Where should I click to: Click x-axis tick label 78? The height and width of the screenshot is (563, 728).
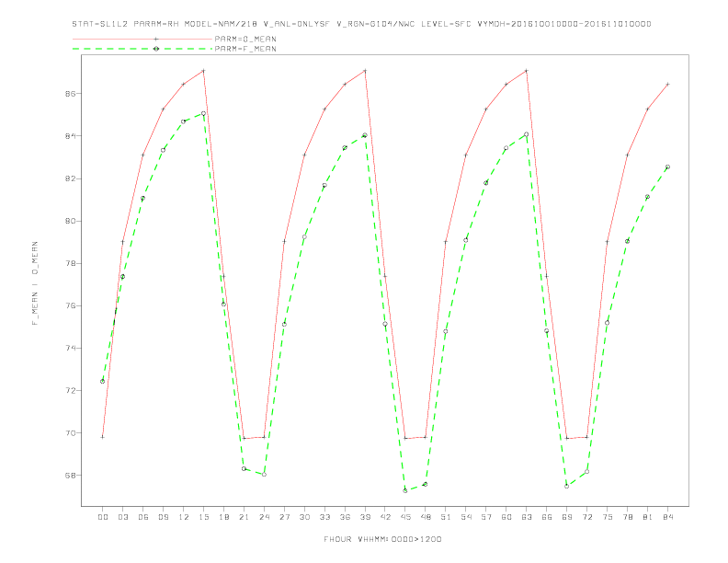click(628, 517)
